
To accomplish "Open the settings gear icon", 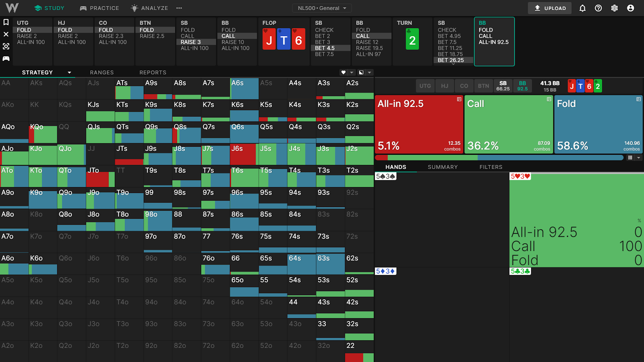I will tap(614, 8).
